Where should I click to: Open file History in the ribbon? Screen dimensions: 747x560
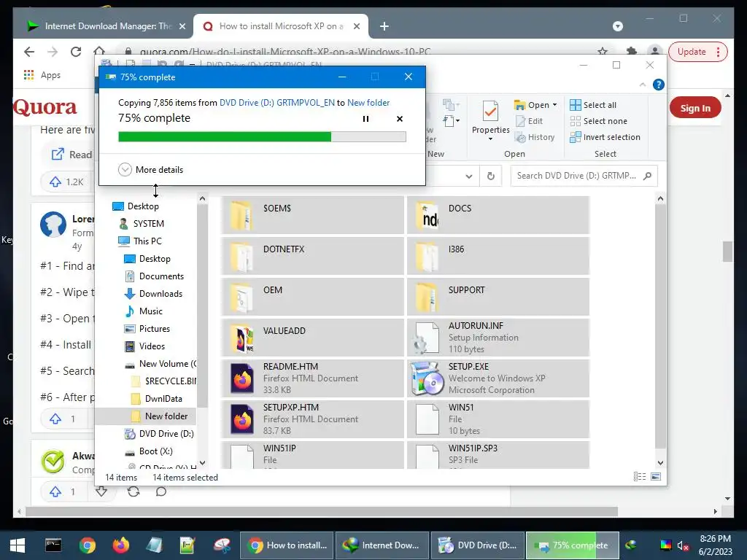click(x=535, y=137)
